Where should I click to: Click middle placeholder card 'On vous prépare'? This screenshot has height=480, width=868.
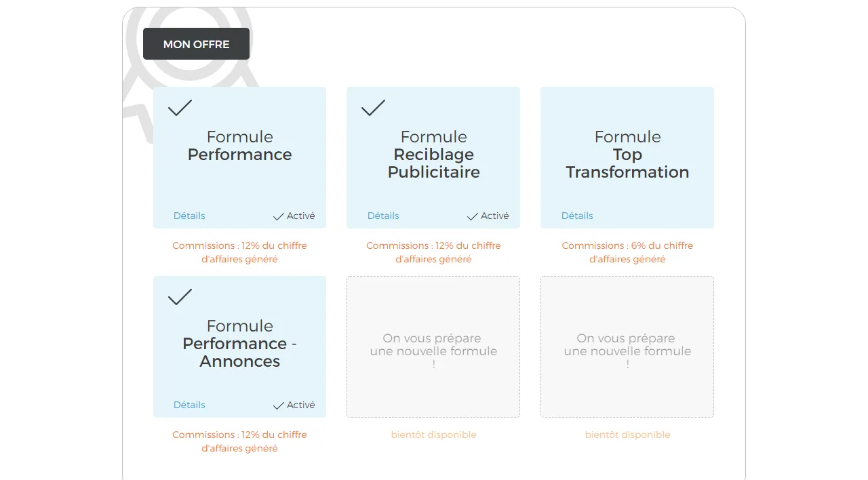pos(433,346)
